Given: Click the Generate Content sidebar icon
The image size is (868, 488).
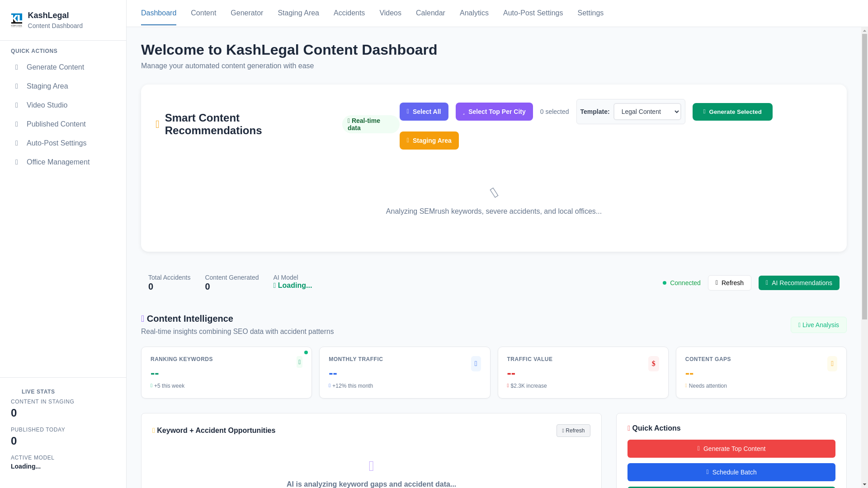Looking at the screenshot, I should (17, 67).
